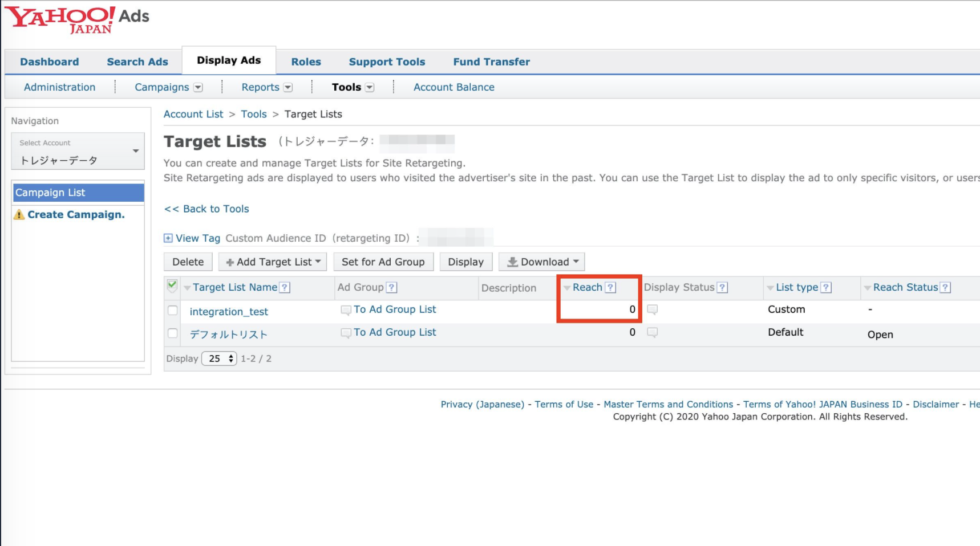Open the Select Account dropdown
This screenshot has width=980, height=546.
pyautogui.click(x=78, y=152)
